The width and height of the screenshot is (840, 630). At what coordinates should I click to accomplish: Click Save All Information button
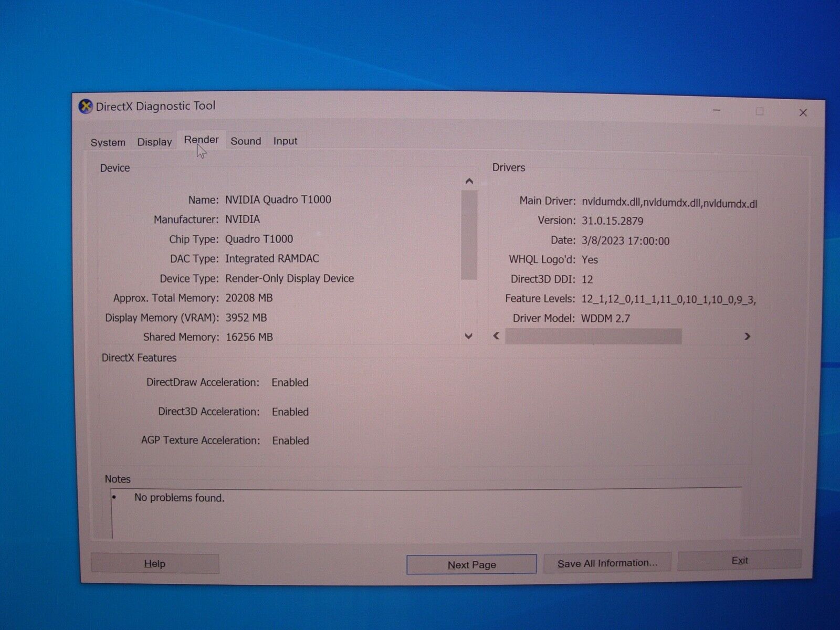[x=607, y=563]
